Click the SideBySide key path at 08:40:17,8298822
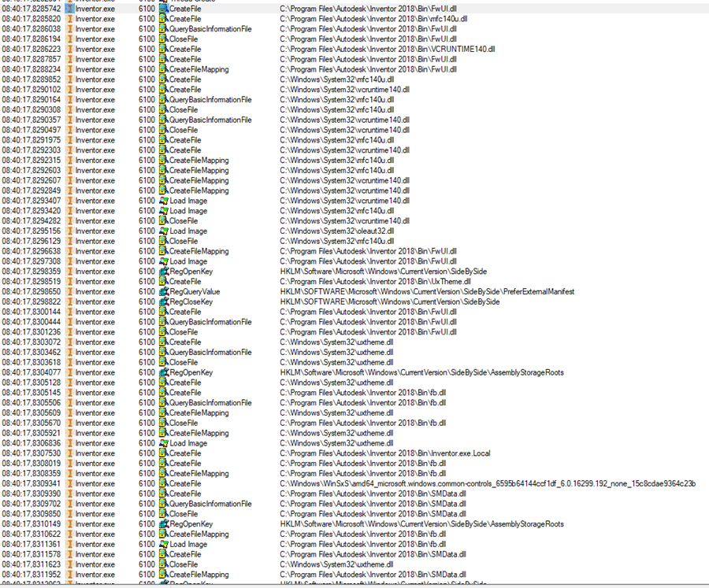Viewport: 709px width, 588px height. [390, 301]
